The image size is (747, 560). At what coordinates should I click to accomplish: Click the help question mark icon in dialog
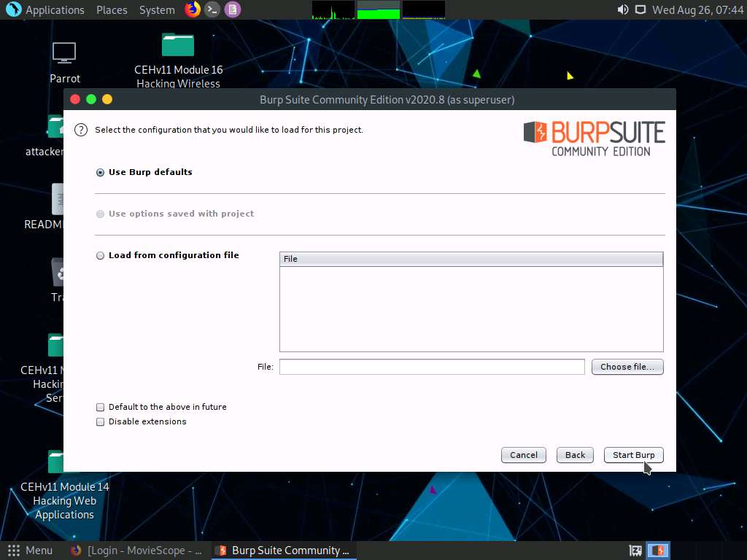[80, 129]
